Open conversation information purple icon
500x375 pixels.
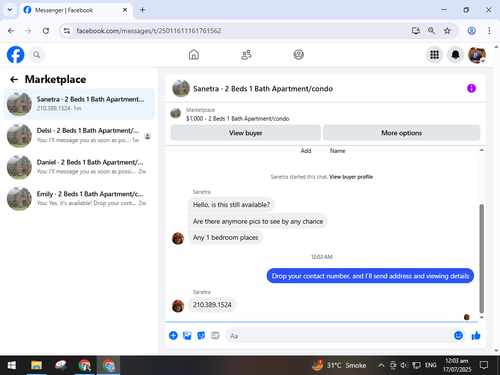471,88
